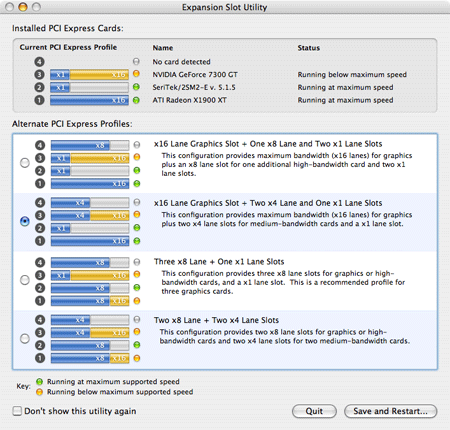Click the Two x8 Lane + Two x4 Lane Slots heading

(x=216, y=320)
